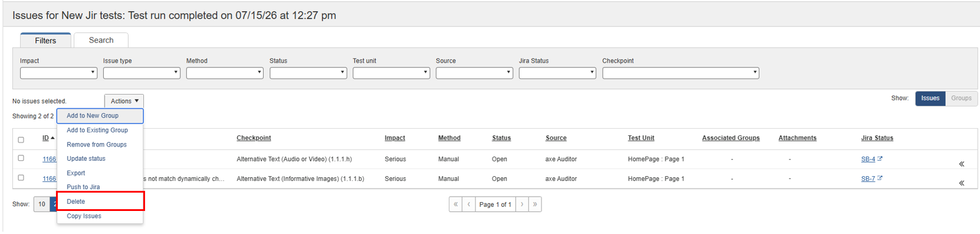Switch to the Filters tab
Viewport: 980px width, 234px height.
click(45, 40)
